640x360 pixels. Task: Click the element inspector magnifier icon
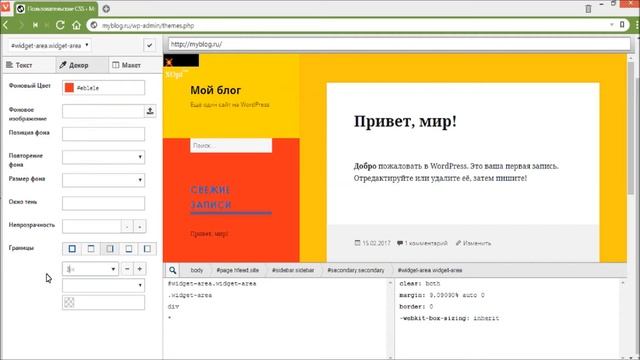click(173, 270)
